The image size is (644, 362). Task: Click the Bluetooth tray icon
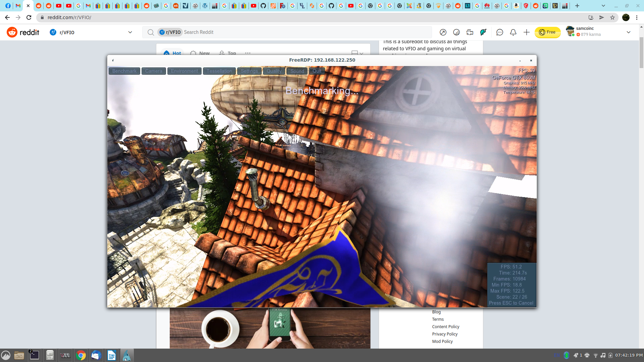[x=567, y=355]
